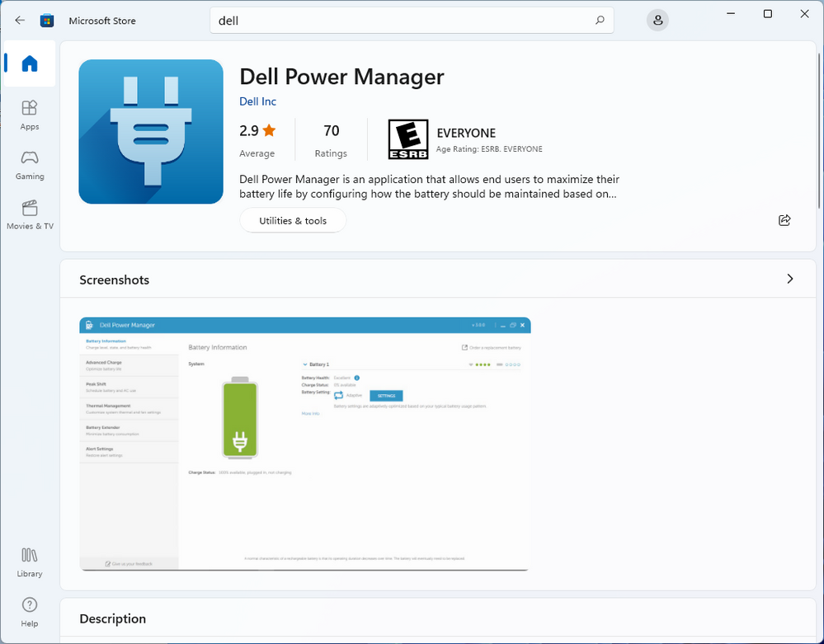
Task: Minimize the Microsoft Store window
Action: [x=731, y=14]
